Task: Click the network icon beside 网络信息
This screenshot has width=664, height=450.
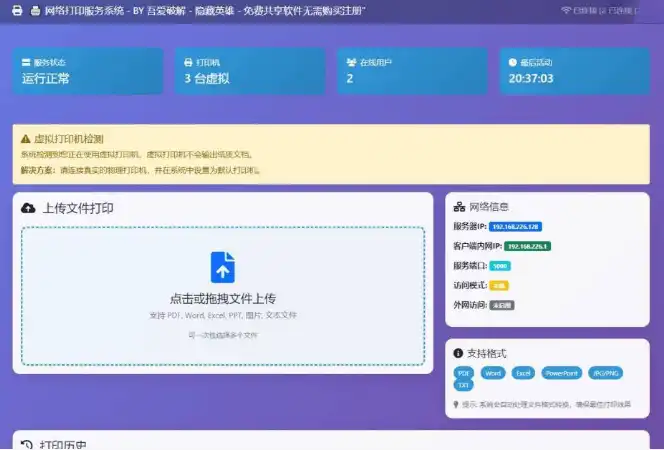Action: coord(459,207)
